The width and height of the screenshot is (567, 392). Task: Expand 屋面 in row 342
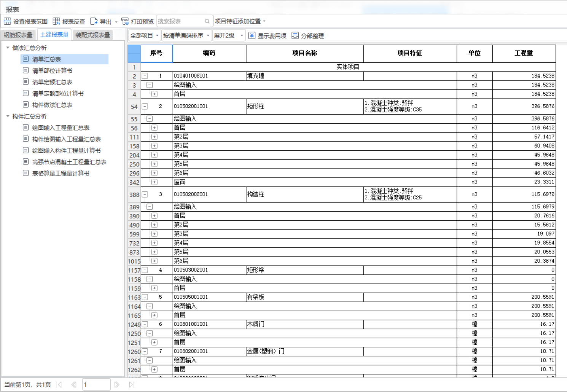154,182
